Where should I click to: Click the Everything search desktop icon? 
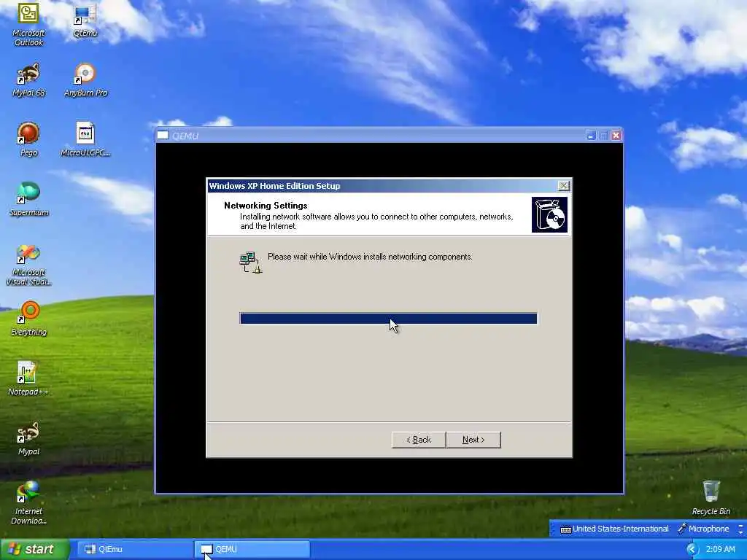pyautogui.click(x=28, y=319)
